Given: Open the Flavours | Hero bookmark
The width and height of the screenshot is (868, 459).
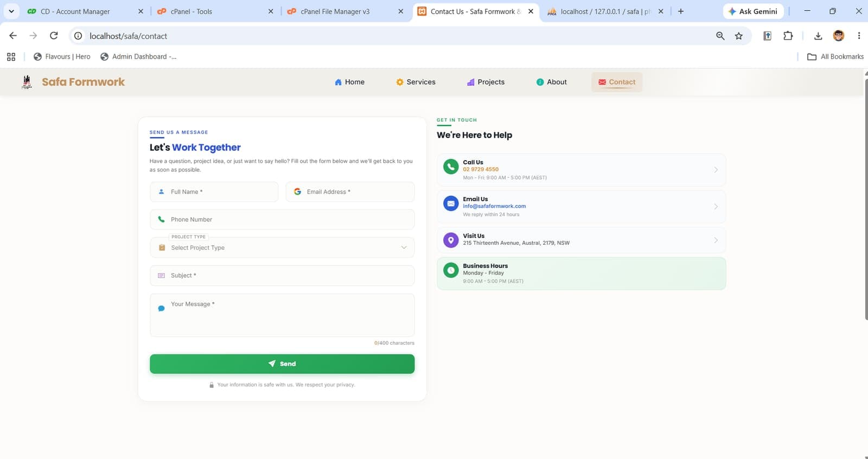Looking at the screenshot, I should (62, 56).
